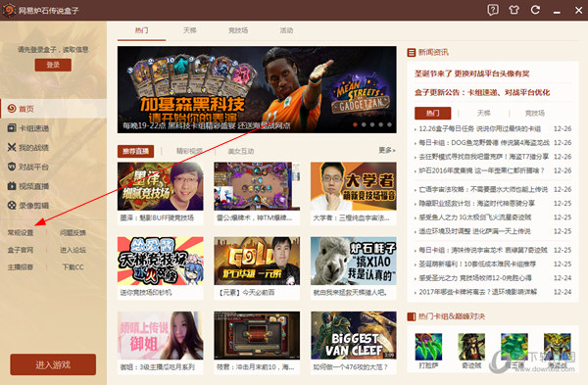588x385 pixels.
Task: Switch to the 竞技场 top tab
Action: coord(238,30)
